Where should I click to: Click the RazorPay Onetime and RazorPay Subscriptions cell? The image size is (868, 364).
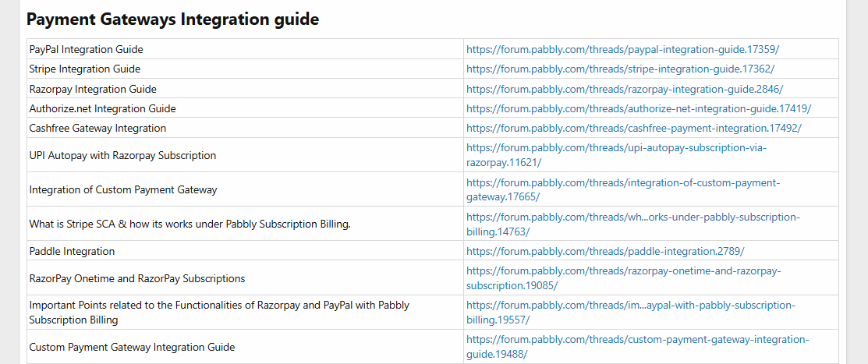pos(245,278)
